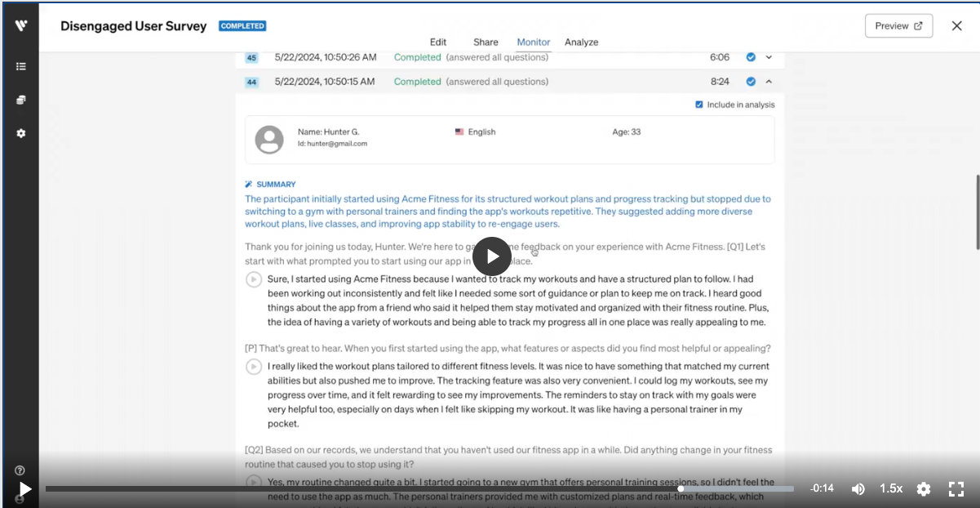980x508 pixels.
Task: Click the SUMMARY heading label
Action: point(276,185)
